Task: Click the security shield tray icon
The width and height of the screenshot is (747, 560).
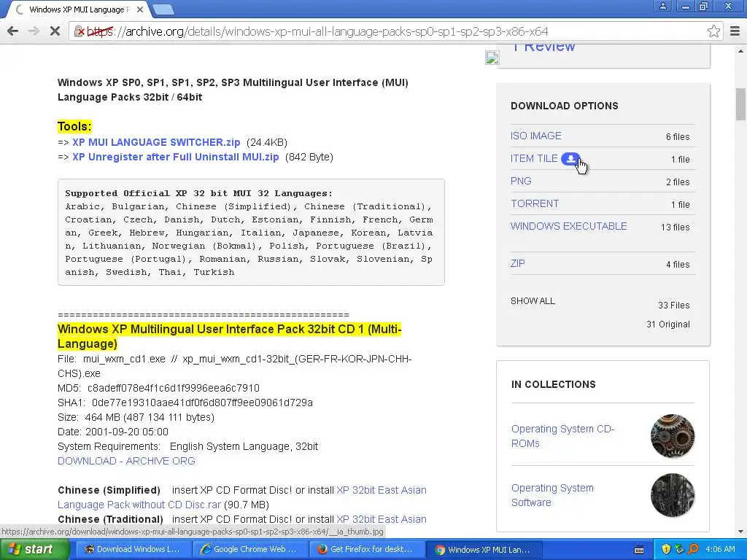Action: coord(666,550)
